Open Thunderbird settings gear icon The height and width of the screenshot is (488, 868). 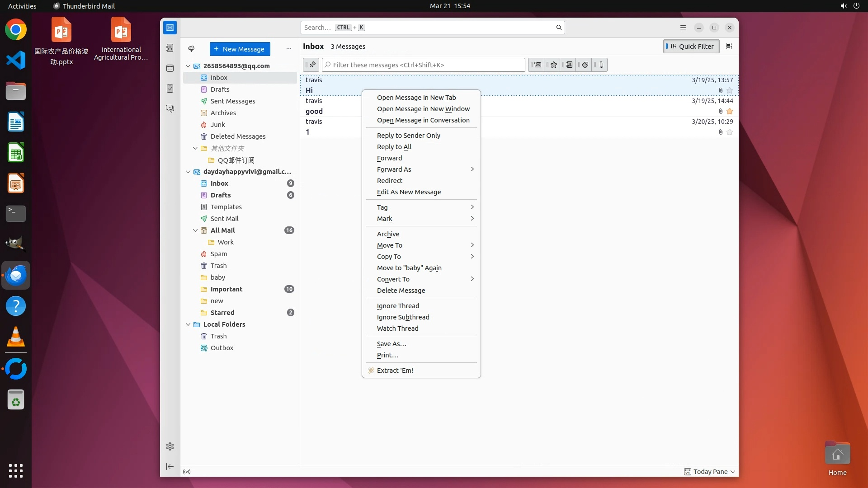click(x=170, y=446)
